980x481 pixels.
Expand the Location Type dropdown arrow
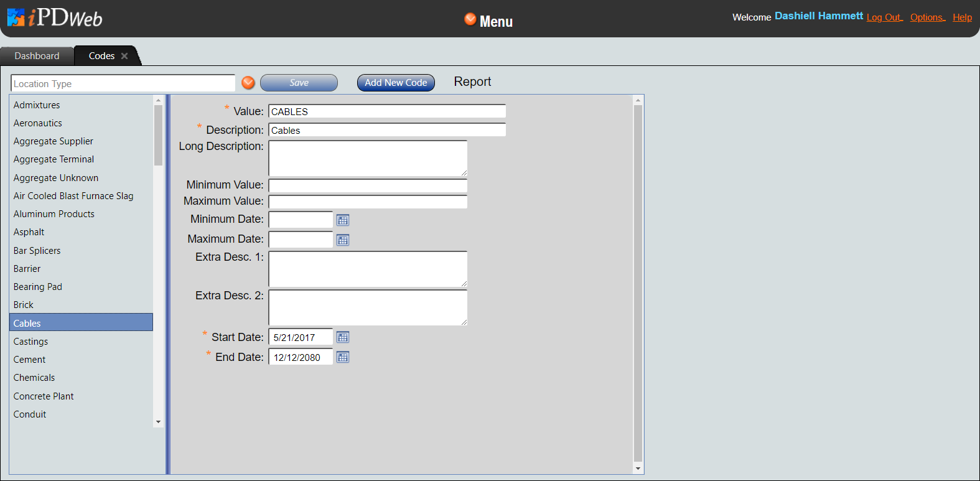coord(248,83)
